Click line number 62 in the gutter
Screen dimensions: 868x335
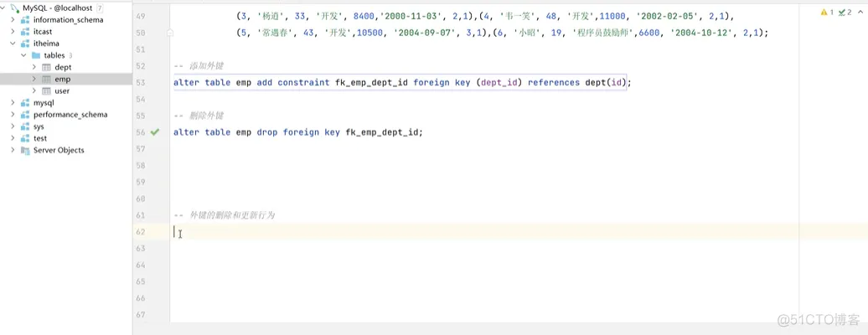point(140,231)
